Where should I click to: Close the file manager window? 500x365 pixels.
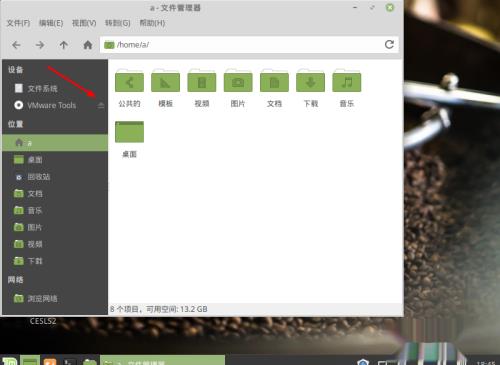click(x=390, y=7)
